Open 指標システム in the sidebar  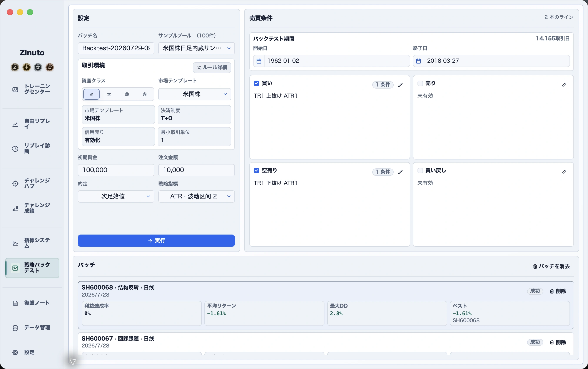click(x=32, y=243)
